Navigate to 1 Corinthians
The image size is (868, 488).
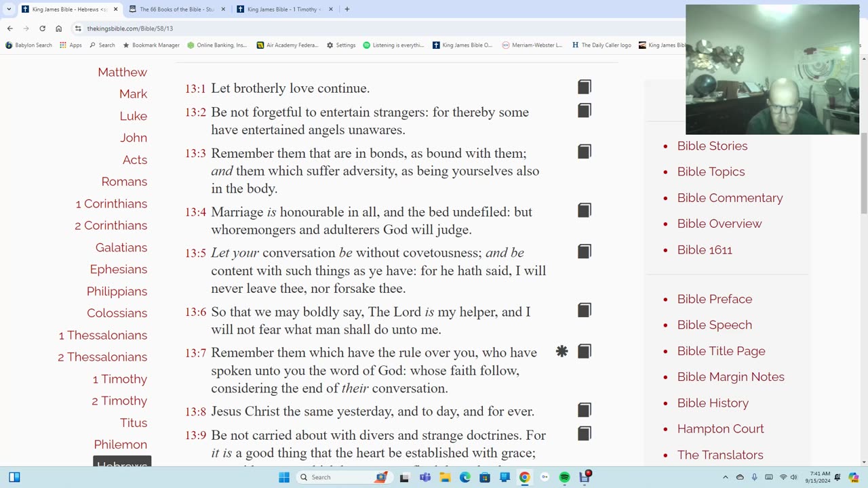tap(111, 203)
